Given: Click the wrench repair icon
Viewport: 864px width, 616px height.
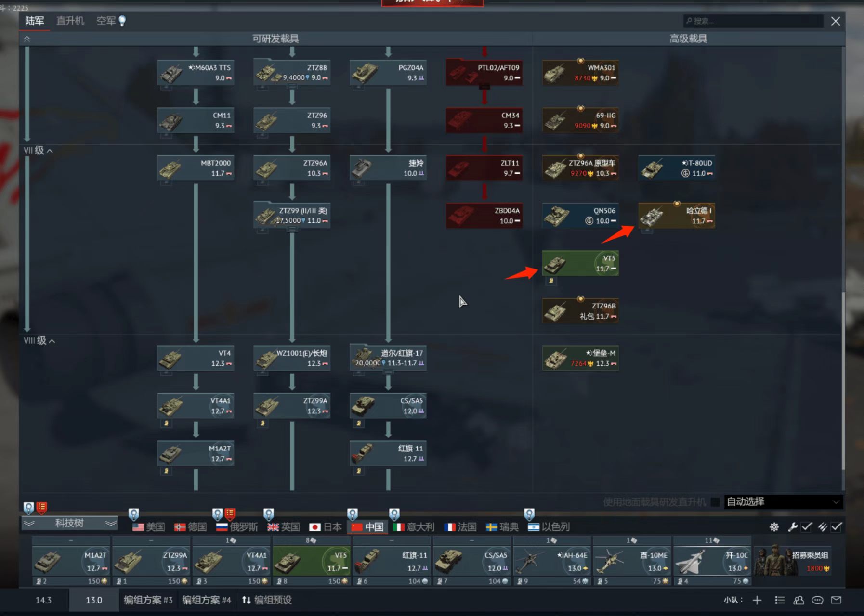Looking at the screenshot, I should [x=792, y=527].
